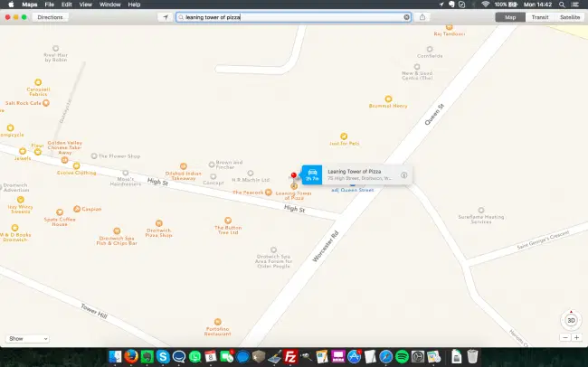The image size is (588, 367).
Task: Open Spotify from the dock
Action: [x=402, y=356]
